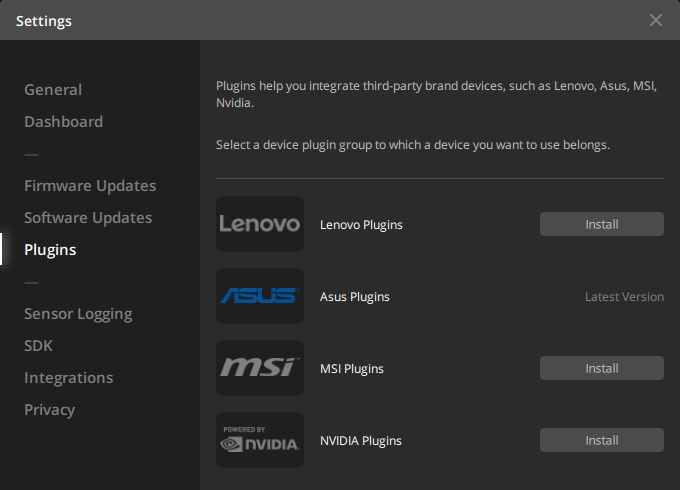680x490 pixels.
Task: Open the Privacy settings section
Action: pos(49,410)
